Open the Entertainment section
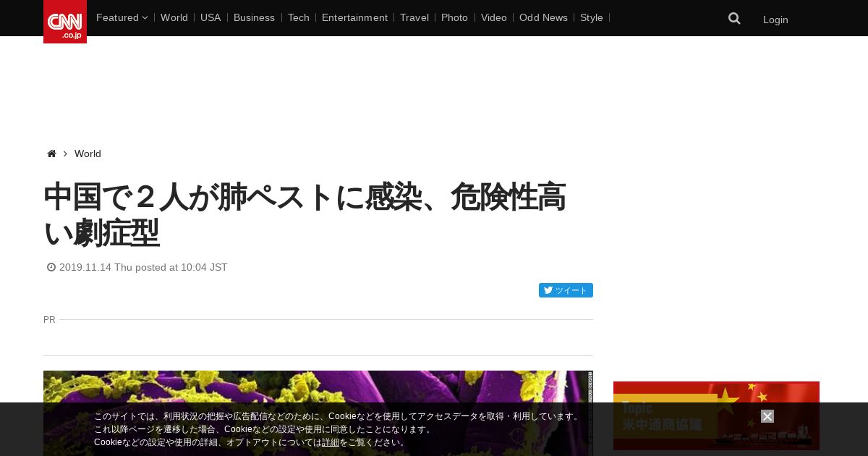868x456 pixels. pos(354,17)
